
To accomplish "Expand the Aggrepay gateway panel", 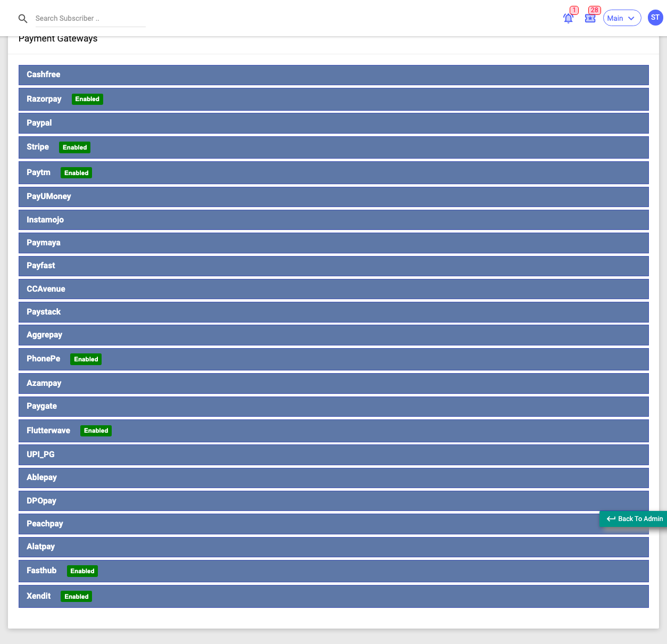I will point(333,335).
